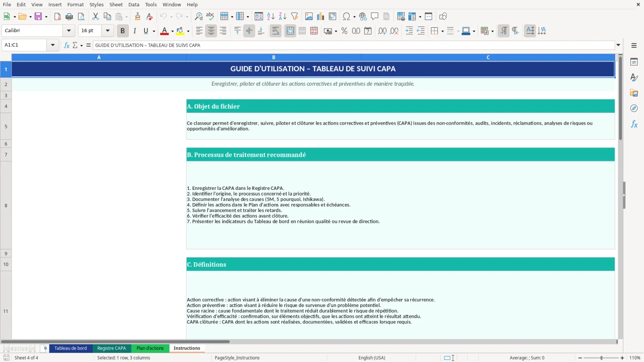Click PageStyle_Instructions in the status bar
The height and width of the screenshot is (362, 644).
[237, 358]
